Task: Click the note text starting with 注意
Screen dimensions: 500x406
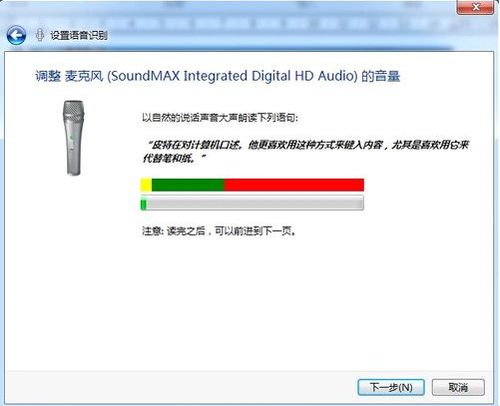Action: 219,231
